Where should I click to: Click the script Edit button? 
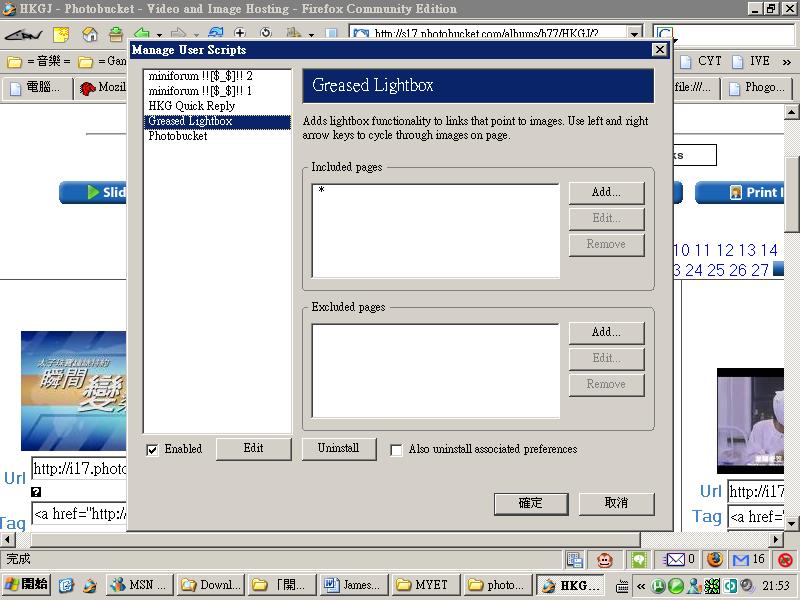[254, 448]
